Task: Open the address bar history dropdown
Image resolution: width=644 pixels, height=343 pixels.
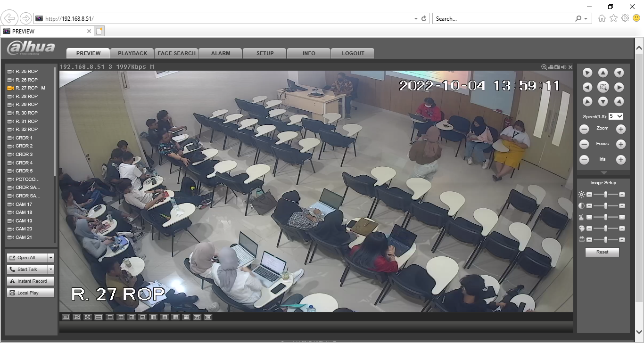Action: (x=416, y=19)
